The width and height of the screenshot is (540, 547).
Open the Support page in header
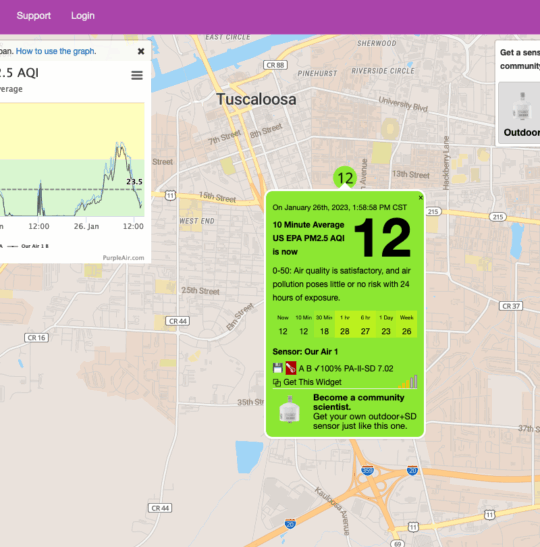pyautogui.click(x=33, y=16)
